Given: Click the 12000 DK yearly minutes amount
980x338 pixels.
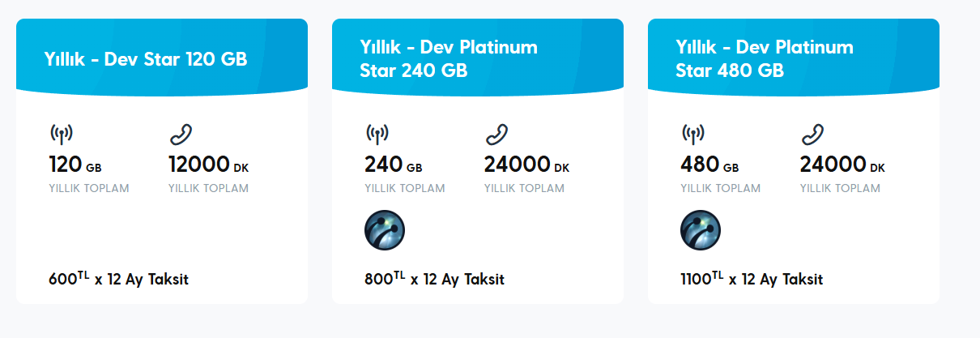Looking at the screenshot, I should click(208, 165).
